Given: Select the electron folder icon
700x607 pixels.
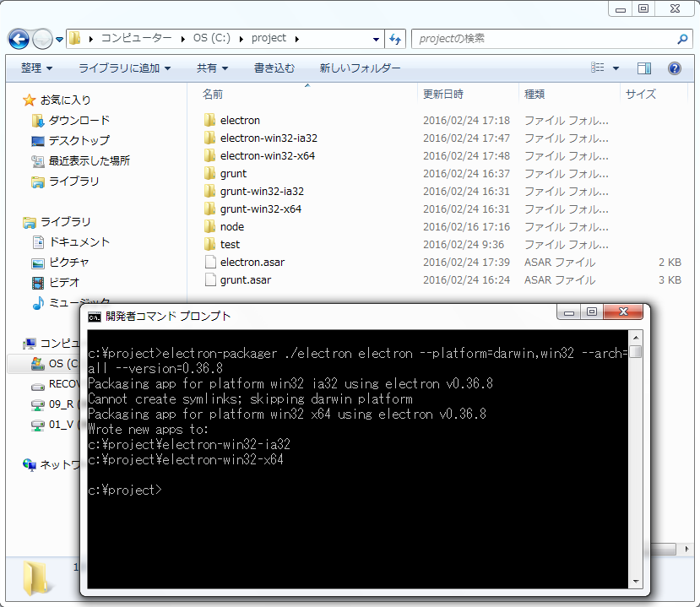Looking at the screenshot, I should (x=209, y=120).
